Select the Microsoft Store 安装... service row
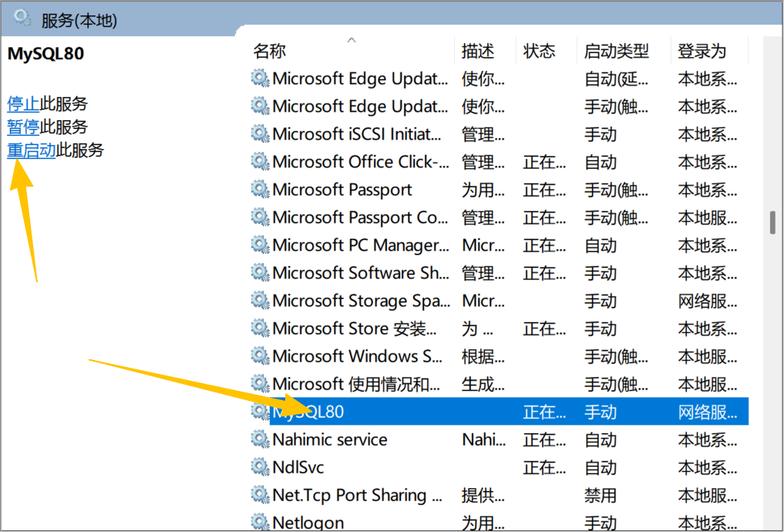784x532 pixels. tap(499, 328)
